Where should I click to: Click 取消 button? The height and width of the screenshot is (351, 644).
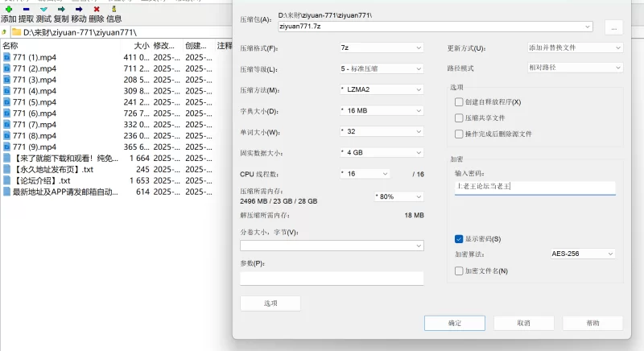pos(524,323)
